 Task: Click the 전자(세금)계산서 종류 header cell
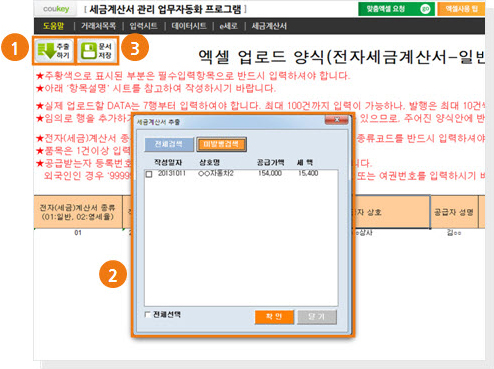coord(78,212)
